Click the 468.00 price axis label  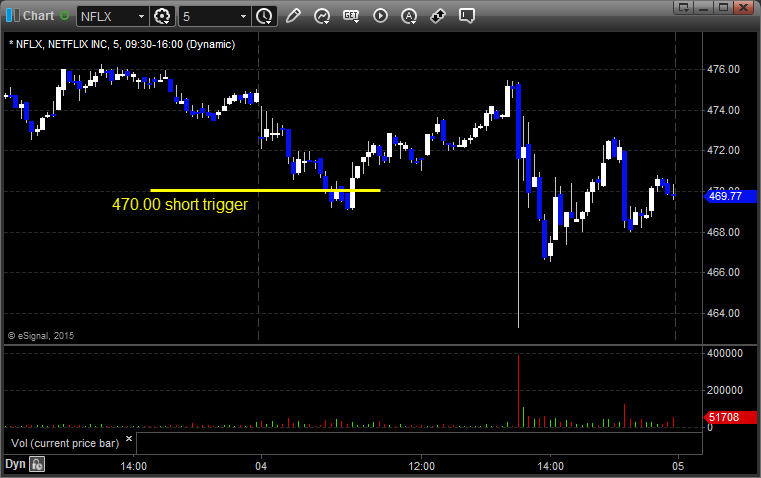pos(723,232)
